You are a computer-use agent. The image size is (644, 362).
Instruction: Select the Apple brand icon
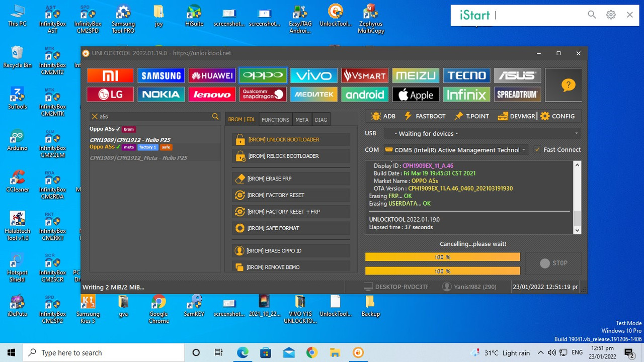click(416, 95)
